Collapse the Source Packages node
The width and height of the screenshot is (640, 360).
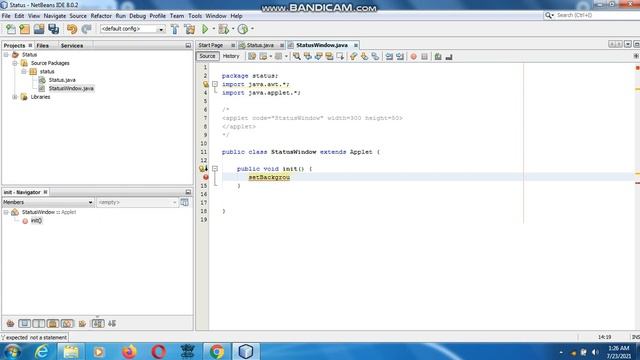15,63
